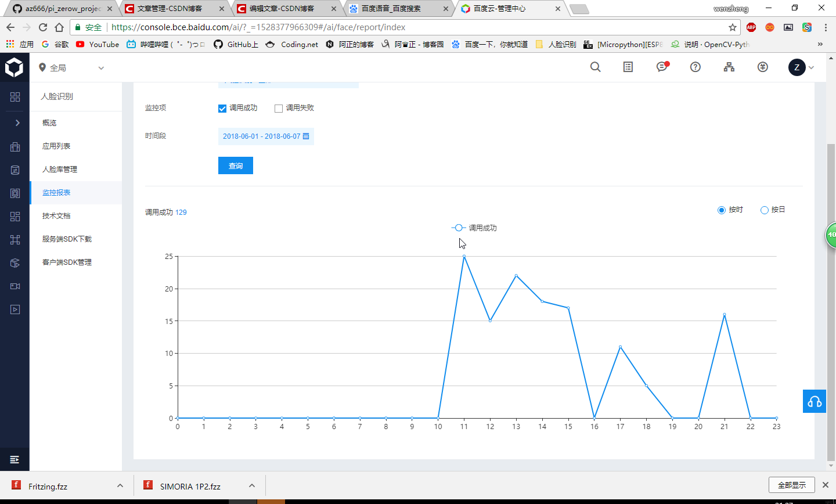836x504 pixels.
Task: Click the page vertical scrollbar
Action: point(831,302)
